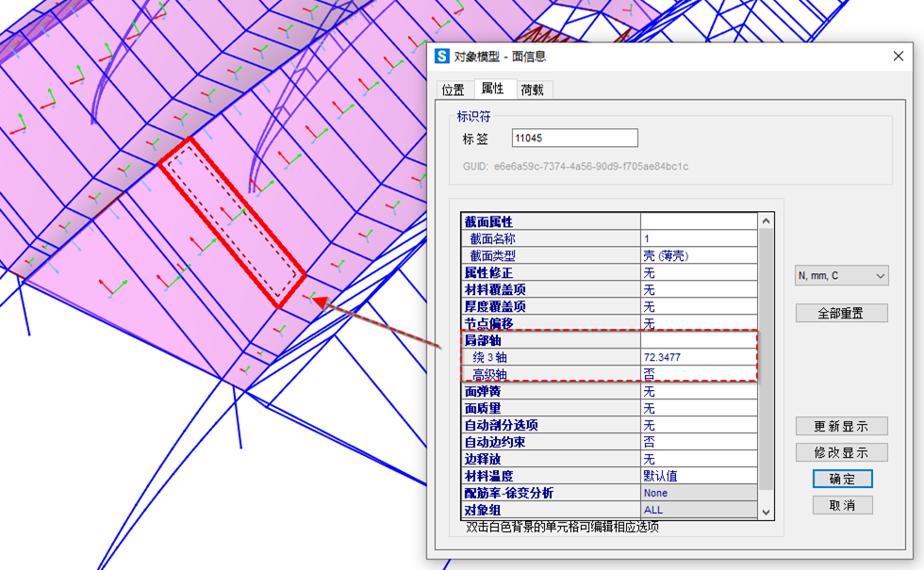This screenshot has width=924, height=570.
Task: Click the 修改显示 button
Action: [x=841, y=453]
